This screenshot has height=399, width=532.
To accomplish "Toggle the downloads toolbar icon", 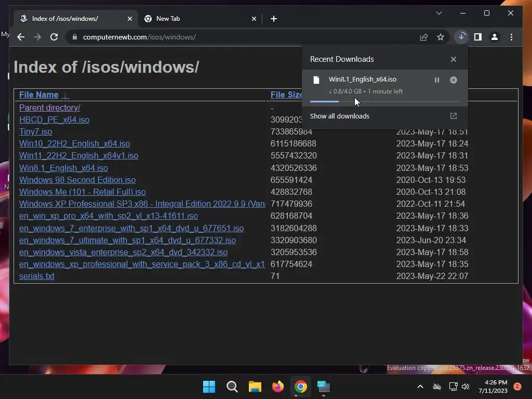I will tap(461, 37).
